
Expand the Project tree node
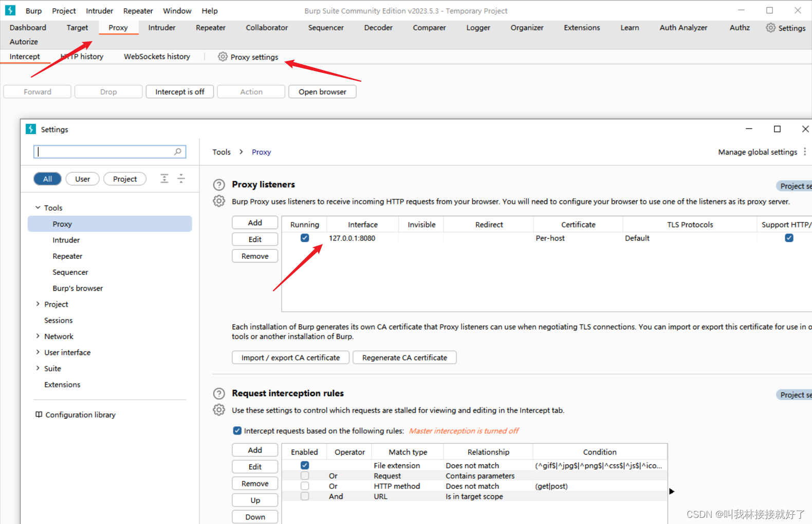point(38,304)
